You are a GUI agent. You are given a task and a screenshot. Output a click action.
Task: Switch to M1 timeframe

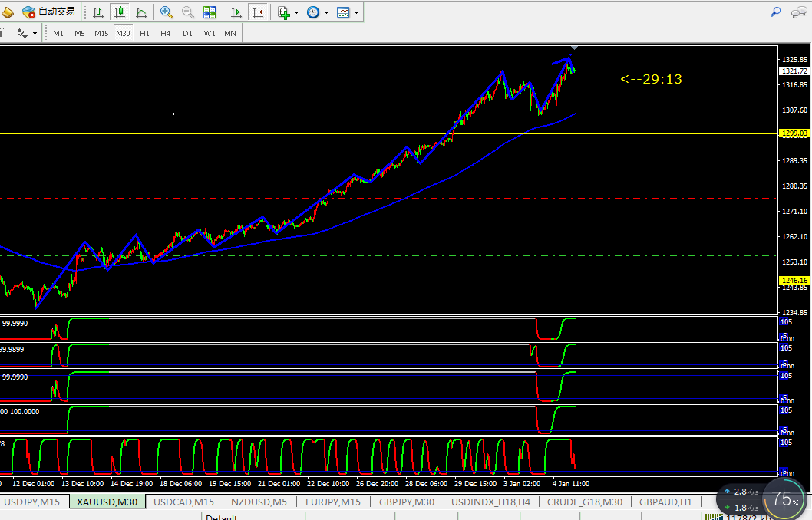[x=58, y=33]
